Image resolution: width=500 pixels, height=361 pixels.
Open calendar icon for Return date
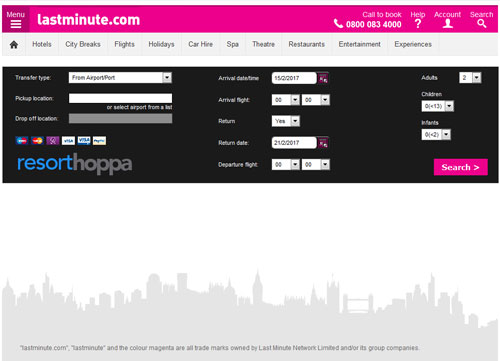[323, 143]
